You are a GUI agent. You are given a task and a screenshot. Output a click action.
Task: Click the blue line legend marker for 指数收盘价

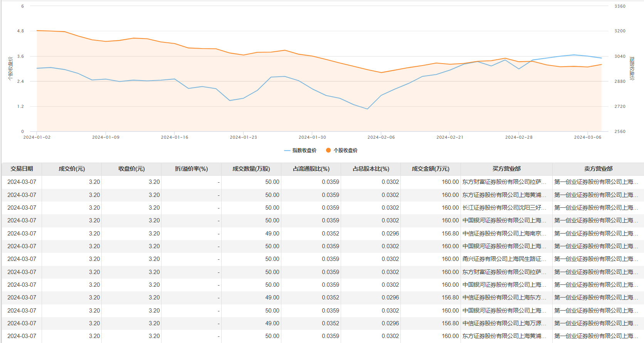(x=287, y=150)
